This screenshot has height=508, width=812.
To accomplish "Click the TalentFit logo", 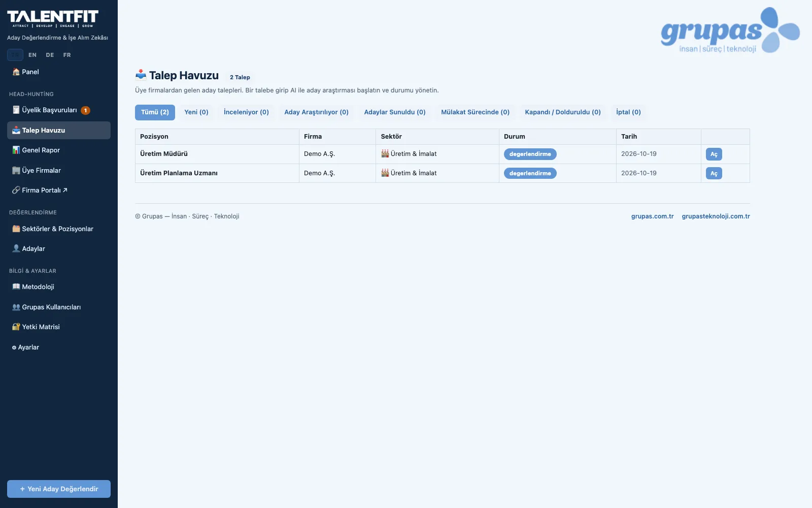I will coord(53,19).
